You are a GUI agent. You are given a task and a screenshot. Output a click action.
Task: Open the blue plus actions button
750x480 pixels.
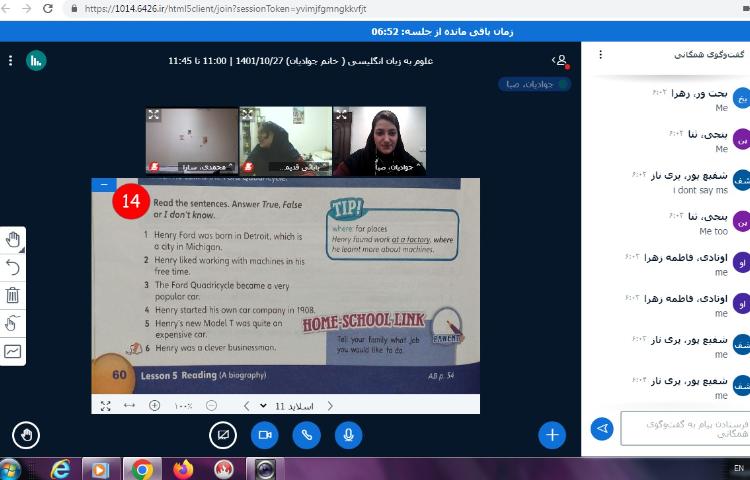tap(552, 435)
